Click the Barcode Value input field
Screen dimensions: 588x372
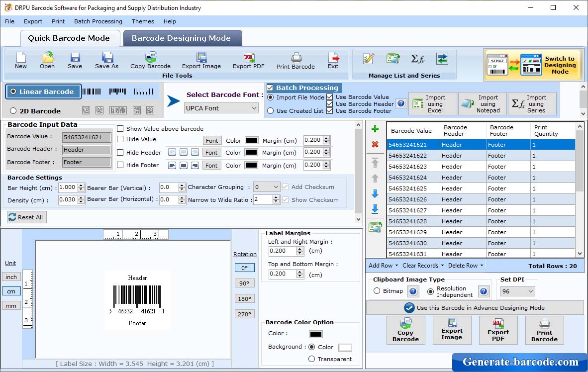[87, 137]
